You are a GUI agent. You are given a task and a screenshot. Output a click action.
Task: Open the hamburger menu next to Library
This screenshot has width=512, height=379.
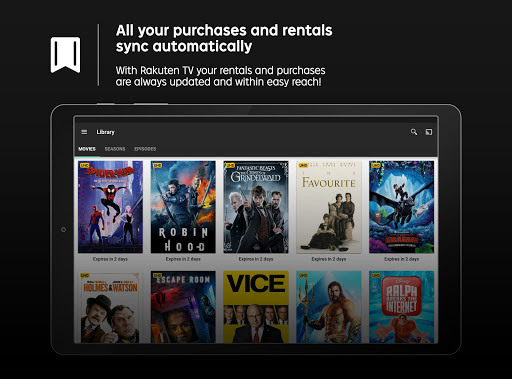(84, 132)
